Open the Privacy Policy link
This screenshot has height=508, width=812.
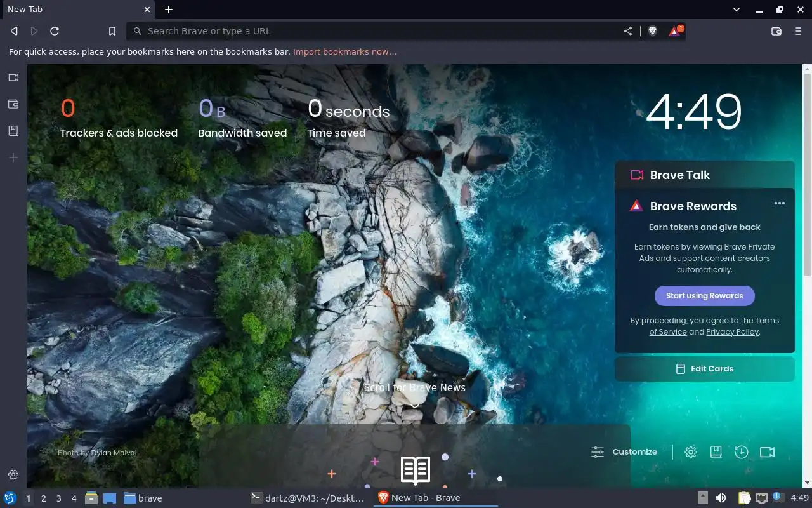(732, 331)
